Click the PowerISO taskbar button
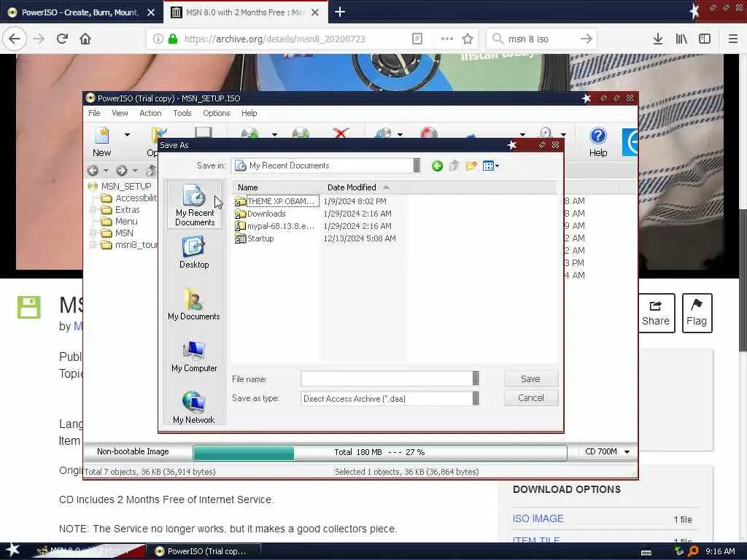The height and width of the screenshot is (560, 747). (x=203, y=551)
